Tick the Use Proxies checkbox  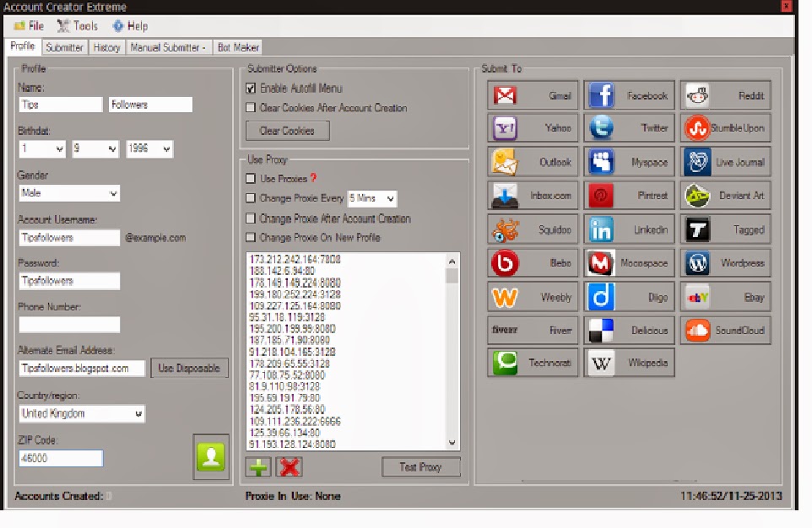pyautogui.click(x=251, y=179)
